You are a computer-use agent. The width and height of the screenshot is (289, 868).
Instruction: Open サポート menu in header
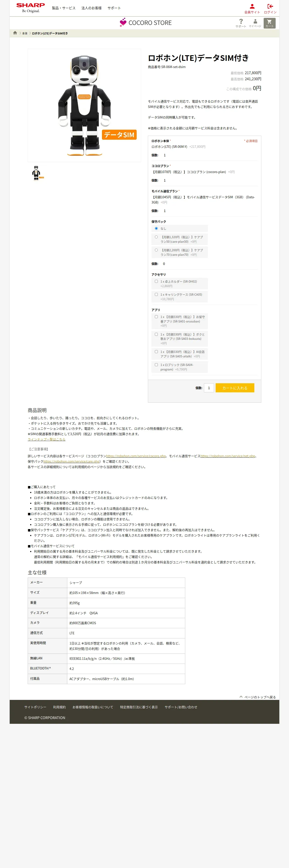tap(114, 8)
